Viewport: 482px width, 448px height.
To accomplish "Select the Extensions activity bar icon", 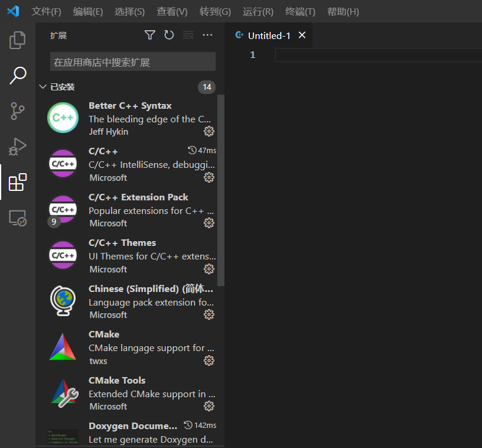I will click(18, 182).
